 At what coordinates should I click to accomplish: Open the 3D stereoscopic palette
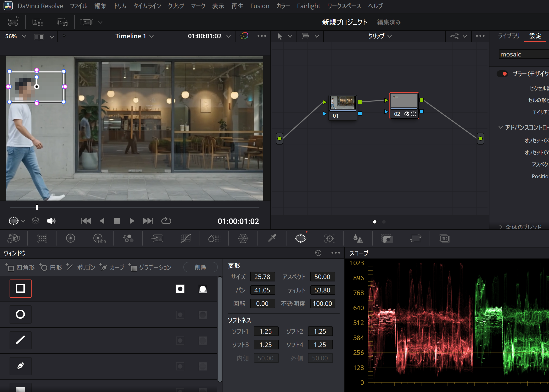point(444,239)
